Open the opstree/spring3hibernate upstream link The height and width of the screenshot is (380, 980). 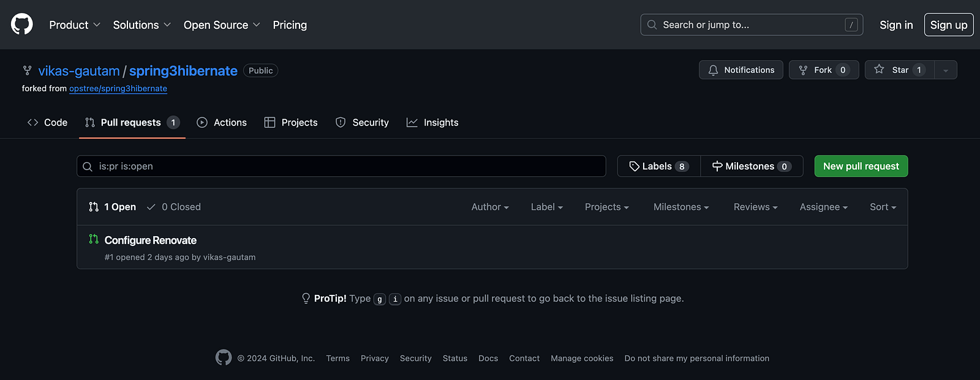(118, 89)
